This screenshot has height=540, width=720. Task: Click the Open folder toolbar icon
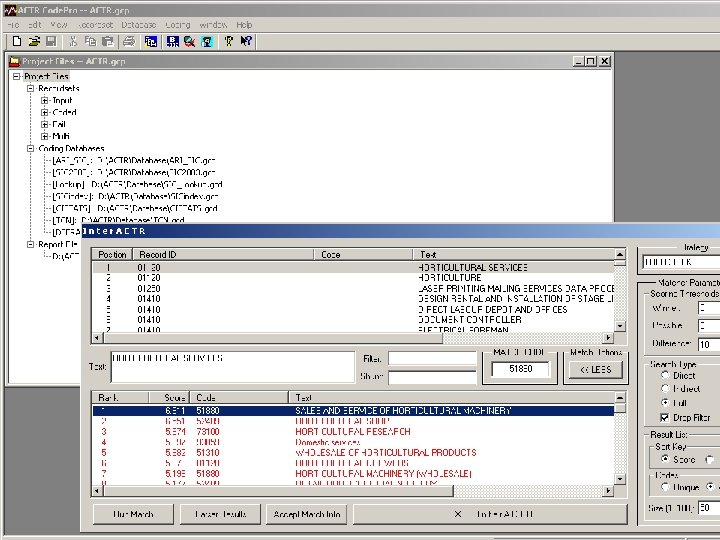(34, 41)
